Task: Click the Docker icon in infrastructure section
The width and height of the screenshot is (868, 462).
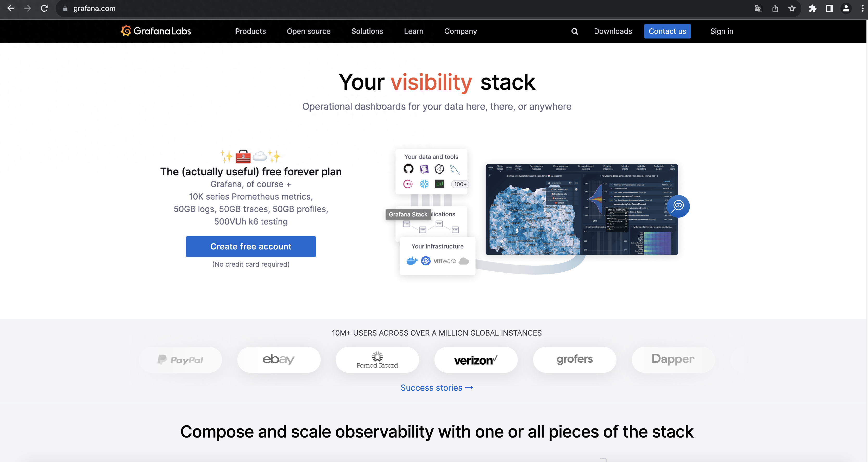Action: pos(412,261)
